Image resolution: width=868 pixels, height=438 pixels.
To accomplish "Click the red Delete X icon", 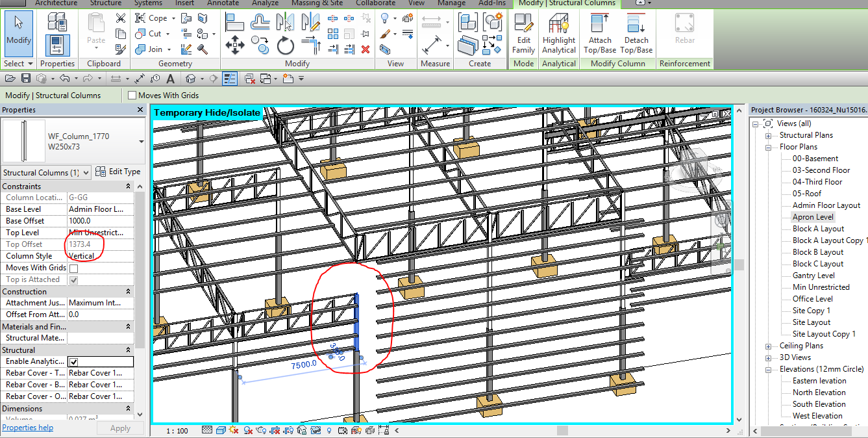I will point(366,49).
